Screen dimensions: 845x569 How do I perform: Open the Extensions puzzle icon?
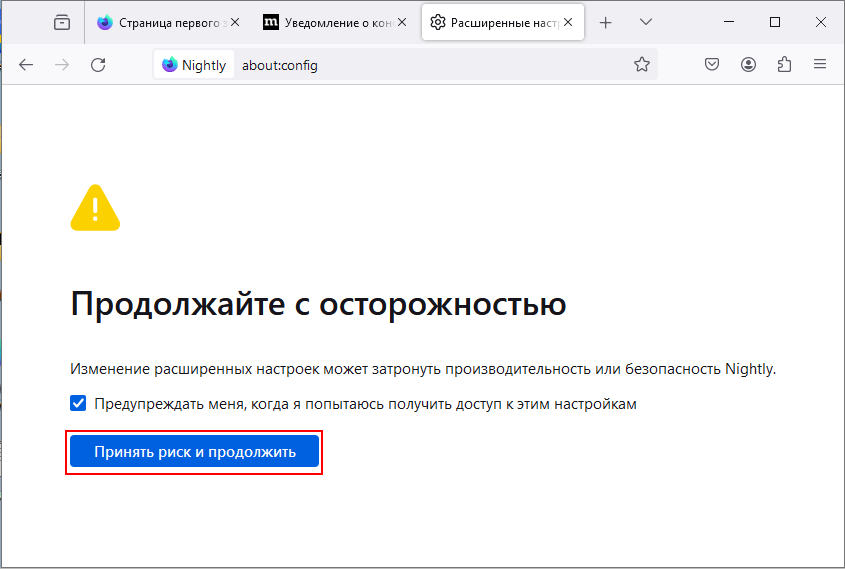[x=784, y=65]
